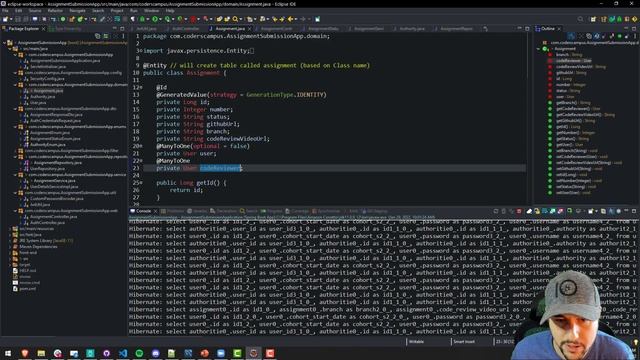This screenshot has height=360, width=640.
Task: Click the Writable status bar entry
Action: pyautogui.click(x=416, y=342)
